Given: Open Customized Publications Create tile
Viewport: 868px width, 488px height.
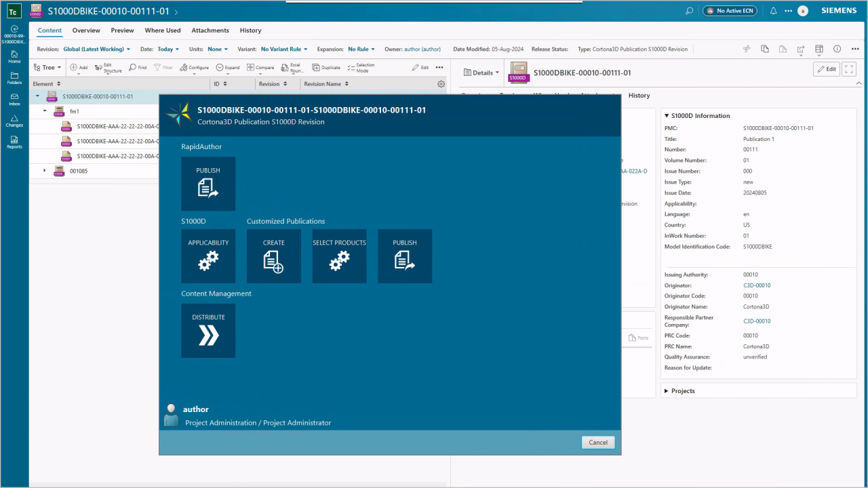Looking at the screenshot, I should (274, 256).
